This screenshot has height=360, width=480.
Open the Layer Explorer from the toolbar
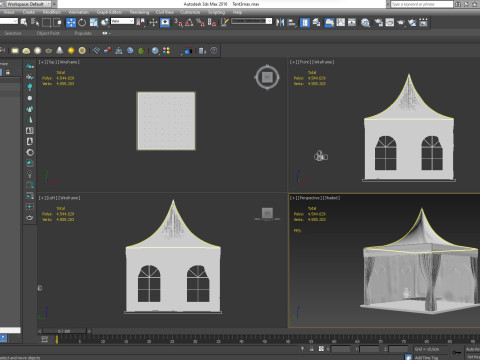point(316,22)
